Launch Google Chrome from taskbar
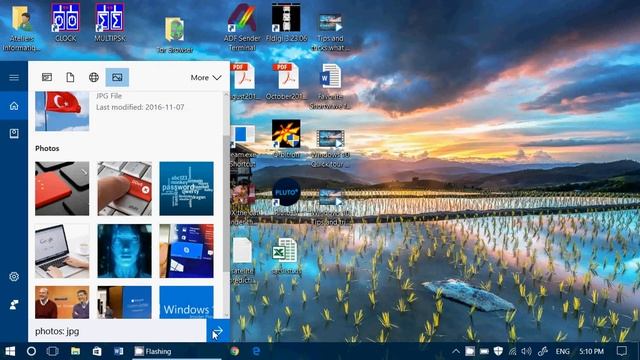 [x=234, y=351]
